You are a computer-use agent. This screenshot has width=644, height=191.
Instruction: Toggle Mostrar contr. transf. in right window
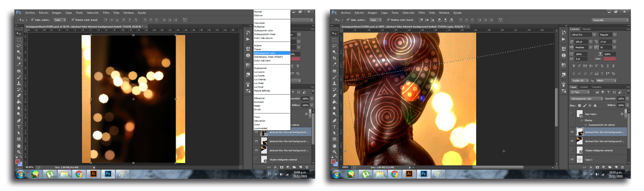click(x=389, y=20)
